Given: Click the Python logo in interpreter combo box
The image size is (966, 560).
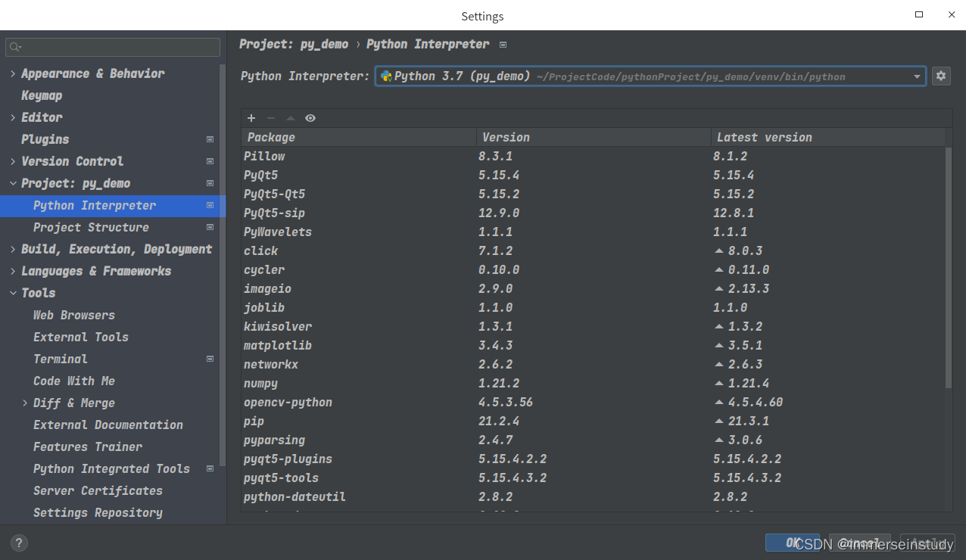Looking at the screenshot, I should [x=386, y=76].
